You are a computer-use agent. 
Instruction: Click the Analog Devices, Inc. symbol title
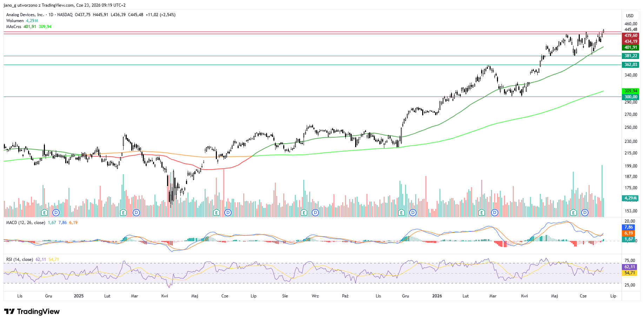[x=25, y=15]
